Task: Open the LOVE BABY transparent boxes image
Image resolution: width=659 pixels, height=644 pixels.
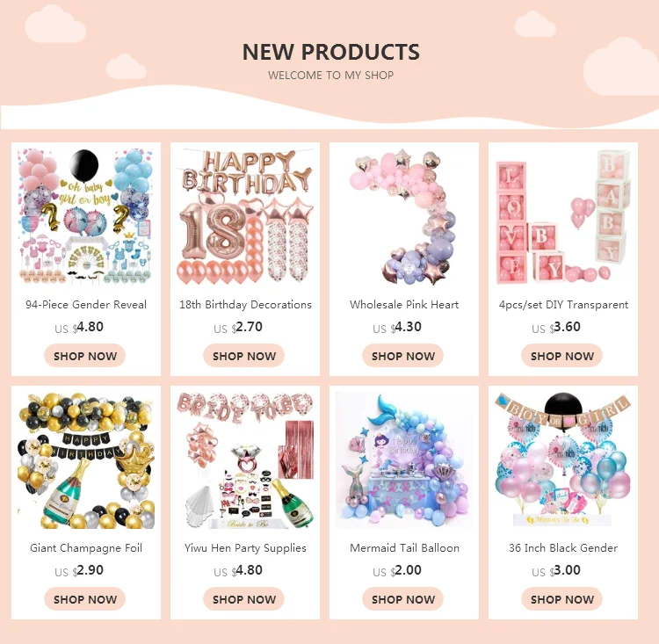Action: pos(563,216)
